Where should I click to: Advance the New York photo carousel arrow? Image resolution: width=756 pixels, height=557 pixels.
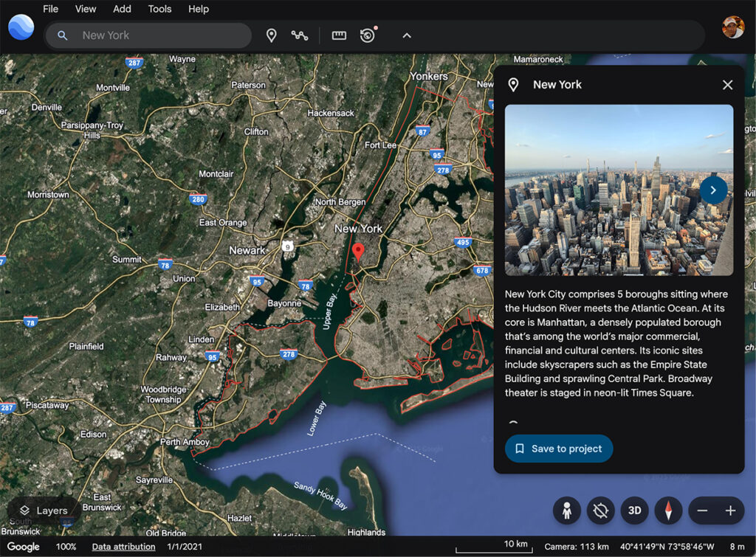[713, 190]
